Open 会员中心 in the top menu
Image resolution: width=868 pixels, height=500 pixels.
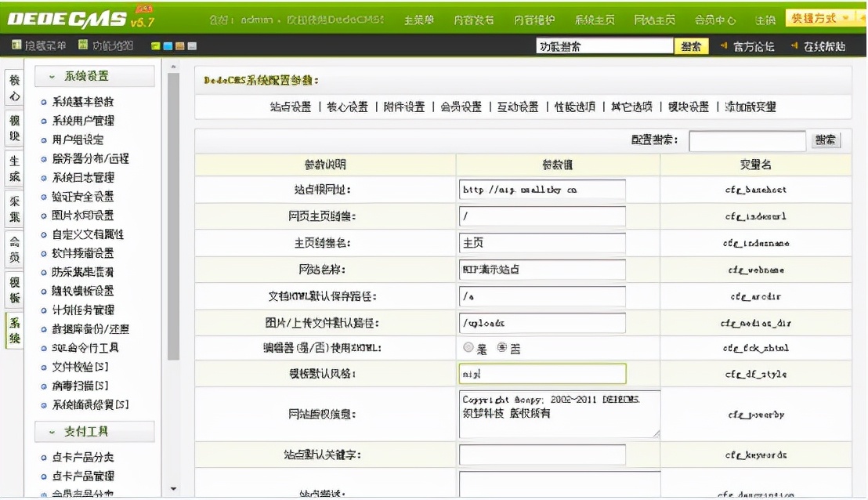point(715,20)
